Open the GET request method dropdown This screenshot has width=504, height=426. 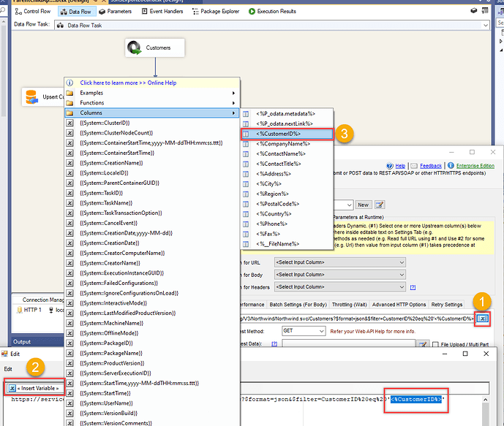coord(304,331)
